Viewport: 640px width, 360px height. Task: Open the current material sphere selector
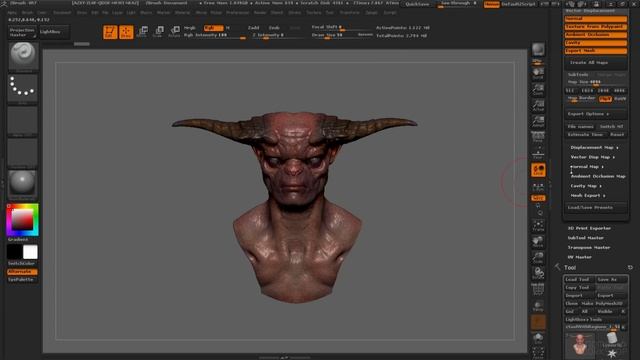[23, 184]
